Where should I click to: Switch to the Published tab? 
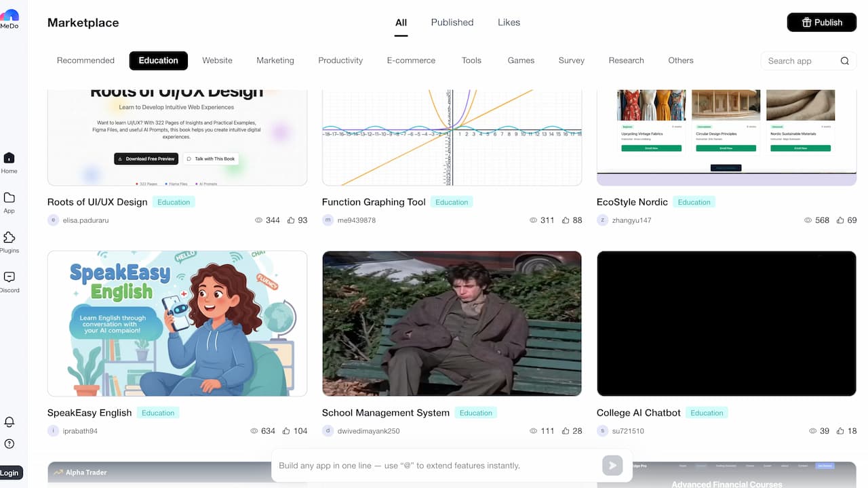452,22
